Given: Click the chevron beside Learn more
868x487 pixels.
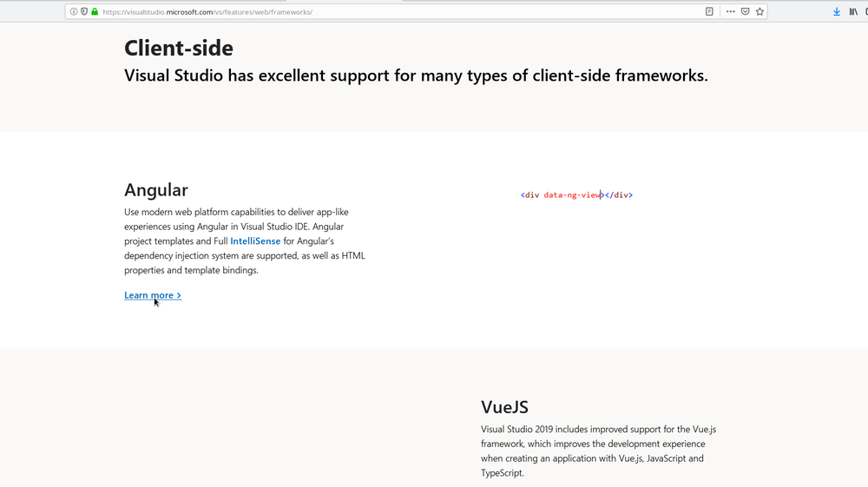Looking at the screenshot, I should [179, 296].
